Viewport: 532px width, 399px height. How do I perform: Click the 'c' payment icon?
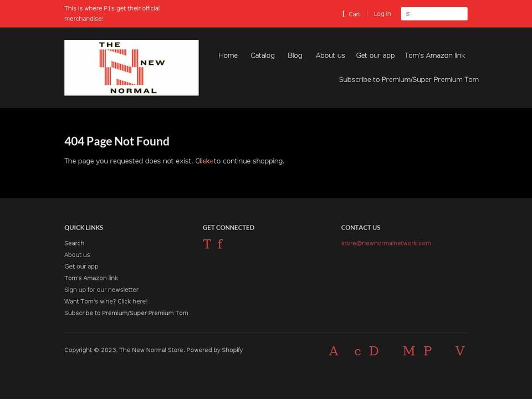(357, 352)
